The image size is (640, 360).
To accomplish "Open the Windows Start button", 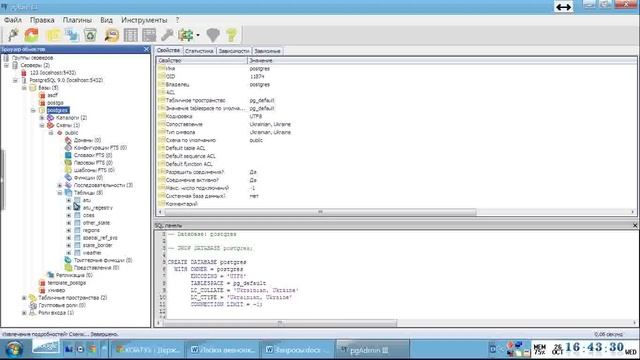I will point(14,349).
